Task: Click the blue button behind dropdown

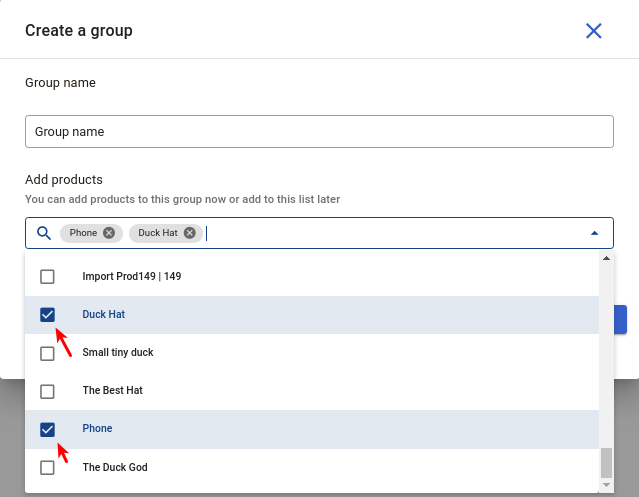Action: point(620,319)
